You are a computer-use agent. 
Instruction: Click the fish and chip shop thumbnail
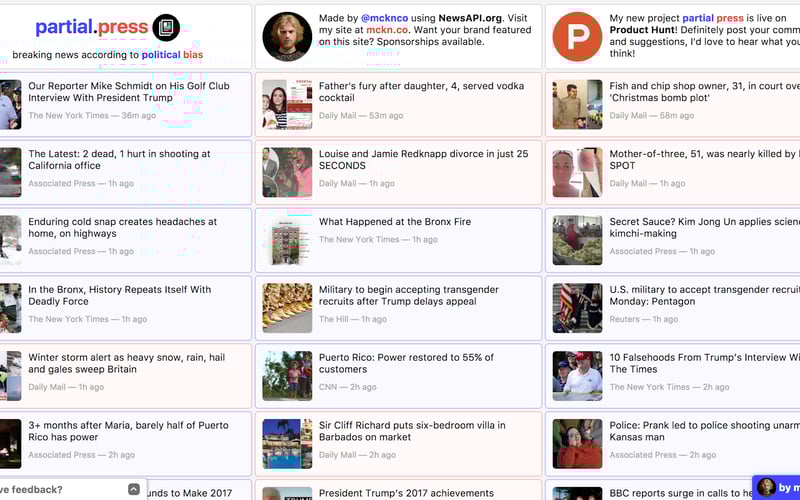pos(577,104)
